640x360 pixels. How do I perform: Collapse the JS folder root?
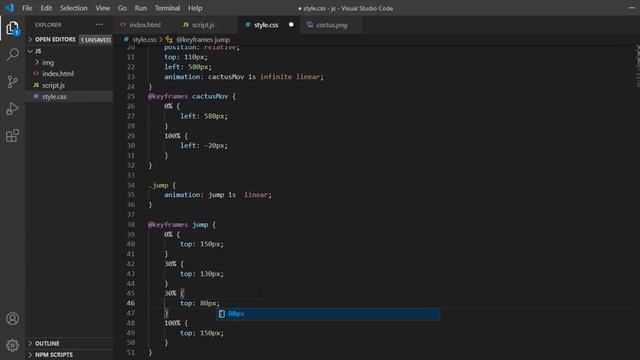coord(30,51)
